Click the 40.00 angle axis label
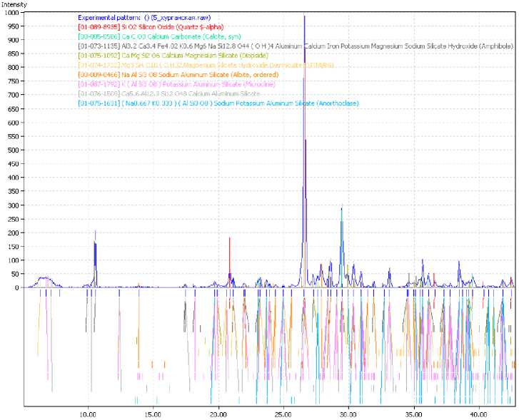The height and width of the screenshot is (420, 519). pos(479,414)
